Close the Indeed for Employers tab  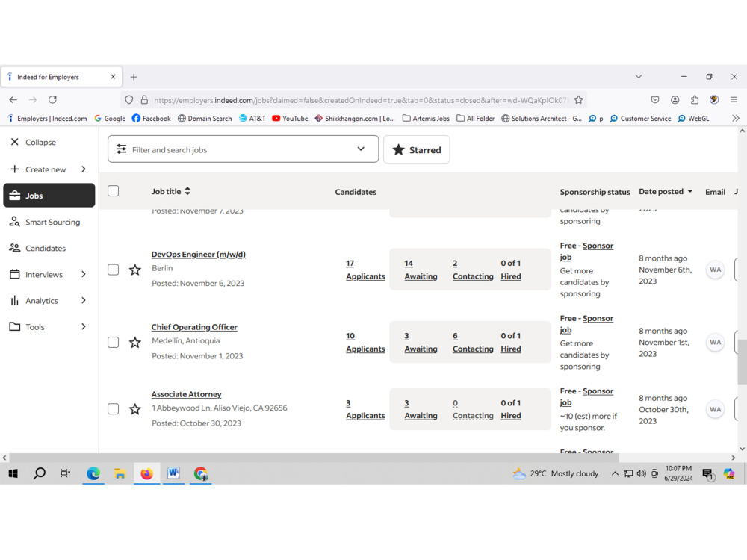click(113, 77)
